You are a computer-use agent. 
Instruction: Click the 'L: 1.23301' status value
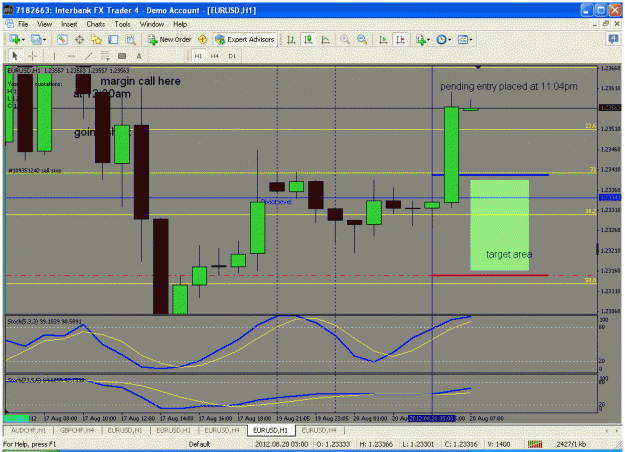click(418, 444)
